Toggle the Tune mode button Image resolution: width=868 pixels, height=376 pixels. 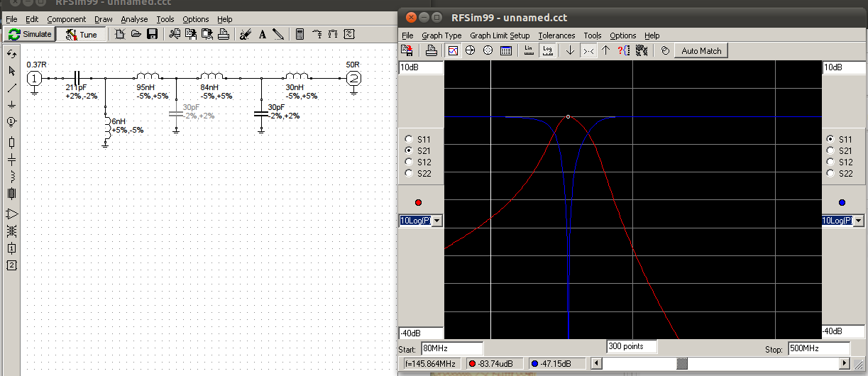click(81, 34)
